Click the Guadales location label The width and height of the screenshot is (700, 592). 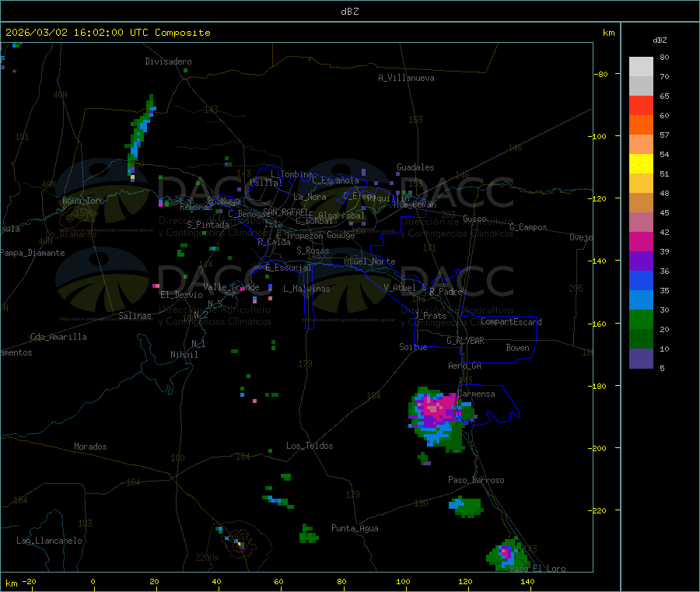coord(415,167)
